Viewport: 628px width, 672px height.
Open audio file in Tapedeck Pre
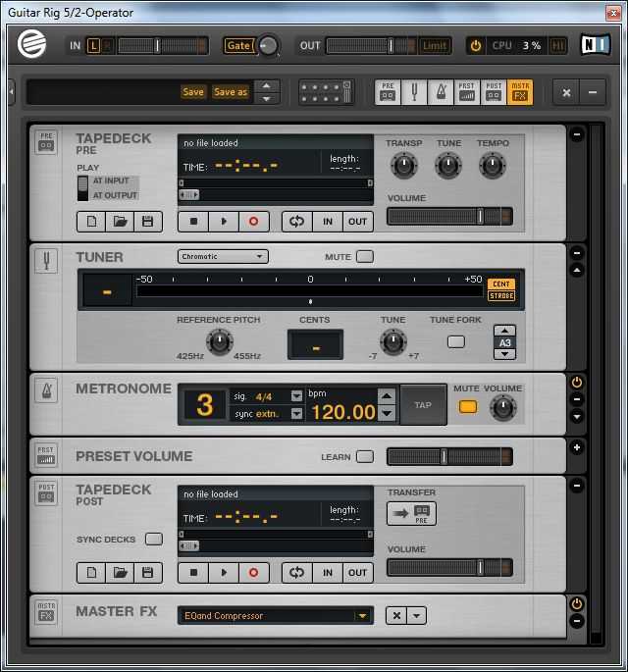click(x=120, y=222)
